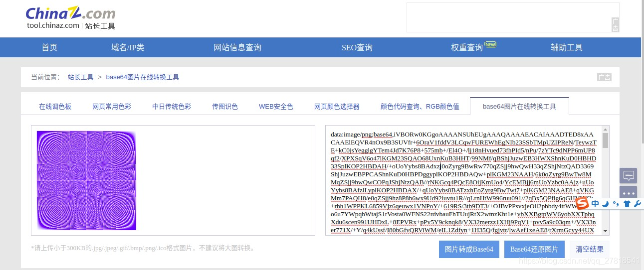The image size is (644, 270).
Task: Open the 网站信息查询 navigation menu
Action: click(237, 48)
